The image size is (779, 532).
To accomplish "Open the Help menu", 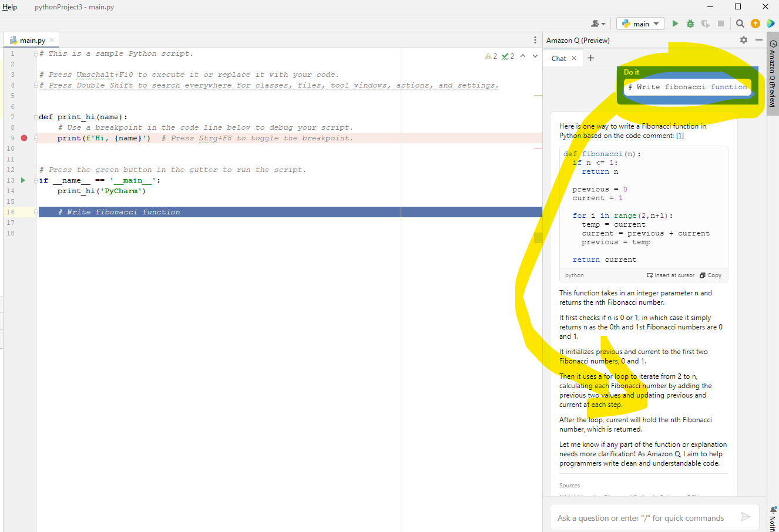I will (x=10, y=7).
